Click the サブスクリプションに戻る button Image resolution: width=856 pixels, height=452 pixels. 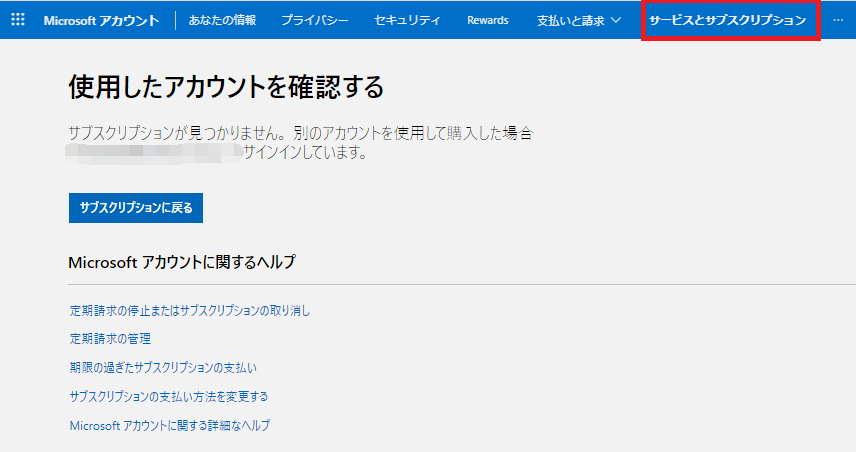pos(136,208)
